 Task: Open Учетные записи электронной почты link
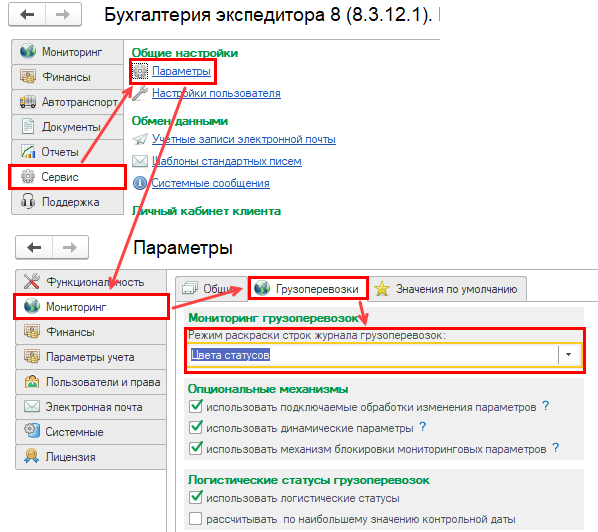(x=244, y=139)
